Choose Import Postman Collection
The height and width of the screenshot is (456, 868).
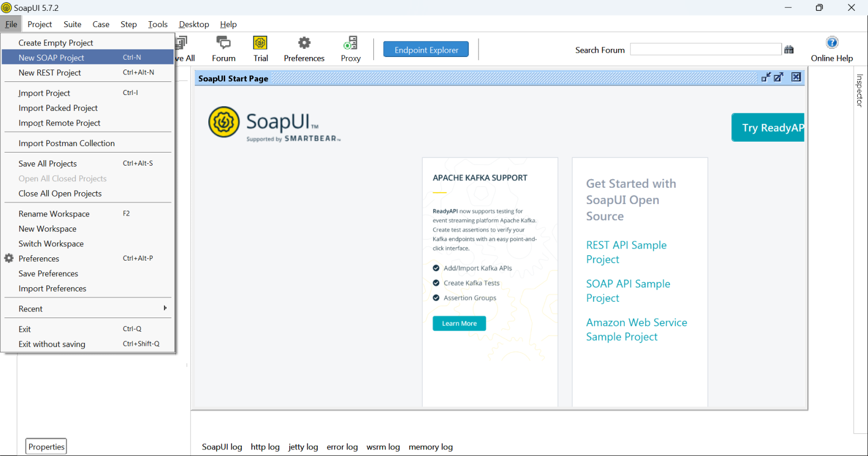pyautogui.click(x=67, y=143)
